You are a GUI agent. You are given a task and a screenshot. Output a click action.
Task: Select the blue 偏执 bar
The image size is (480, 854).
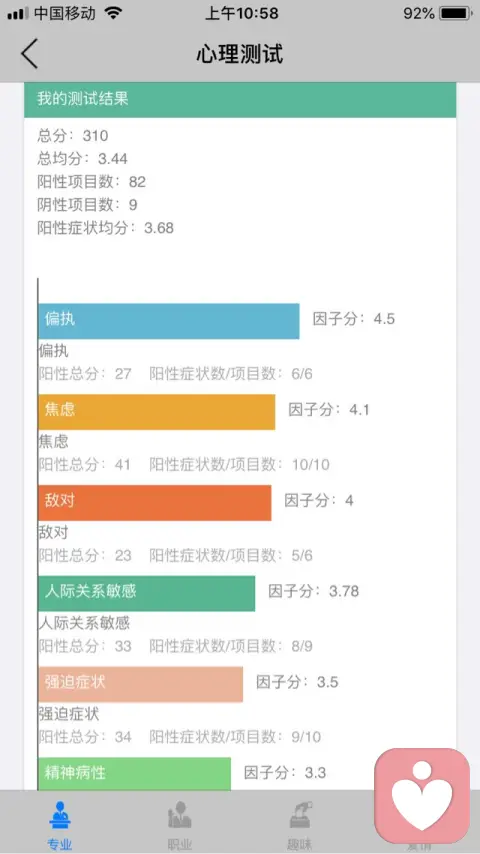169,321
